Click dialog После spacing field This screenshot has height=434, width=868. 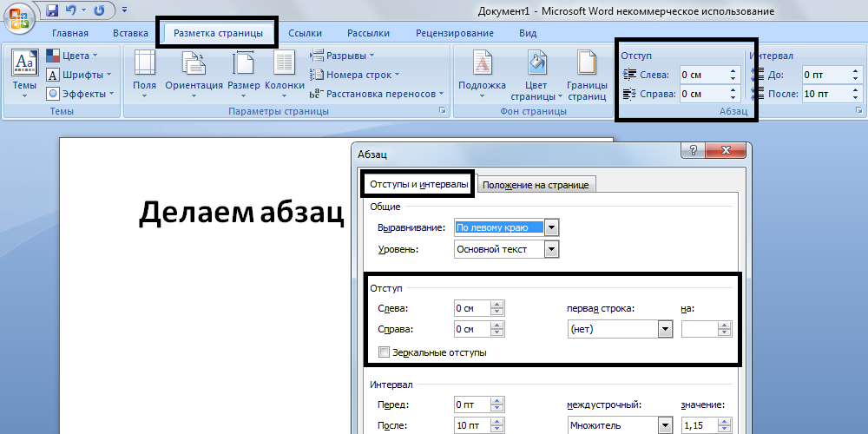click(472, 425)
